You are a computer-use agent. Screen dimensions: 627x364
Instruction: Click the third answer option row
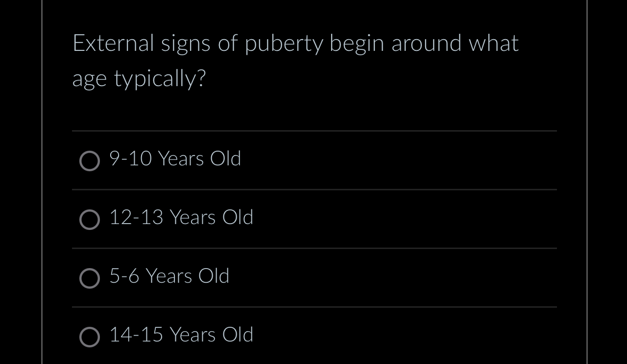(313, 277)
